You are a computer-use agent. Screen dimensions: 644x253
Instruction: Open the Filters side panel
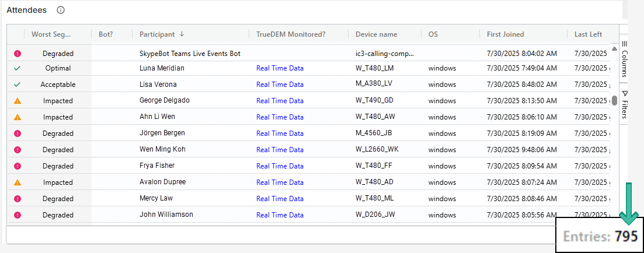(624, 105)
